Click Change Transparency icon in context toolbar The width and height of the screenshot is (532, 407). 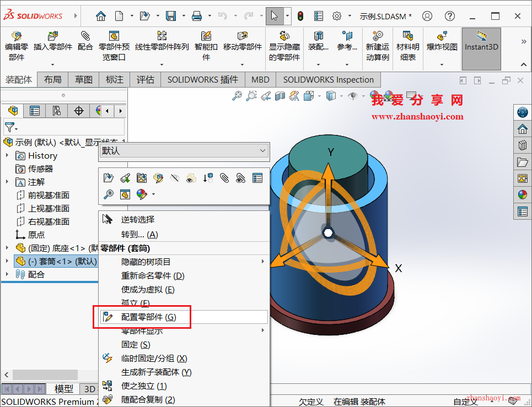click(191, 178)
